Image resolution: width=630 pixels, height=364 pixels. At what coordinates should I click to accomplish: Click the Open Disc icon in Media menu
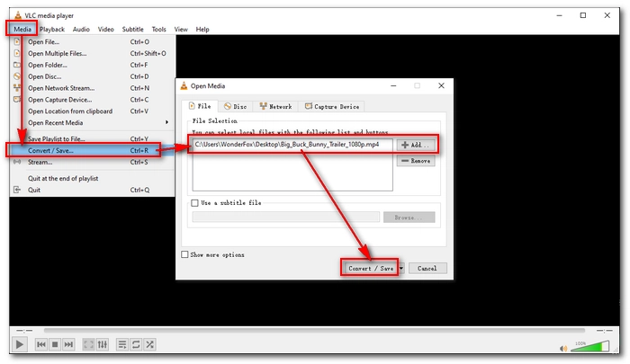pyautogui.click(x=17, y=76)
